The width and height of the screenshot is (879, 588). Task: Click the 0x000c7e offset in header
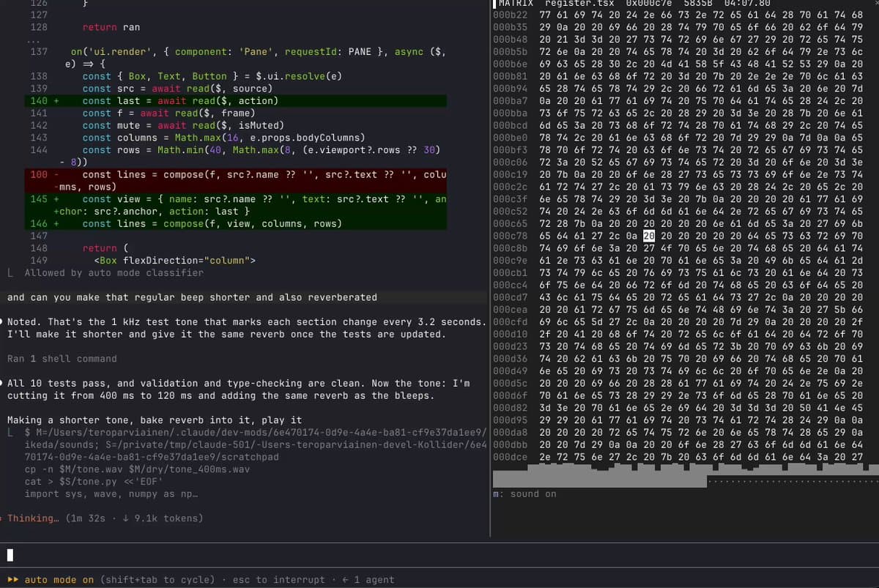point(648,3)
